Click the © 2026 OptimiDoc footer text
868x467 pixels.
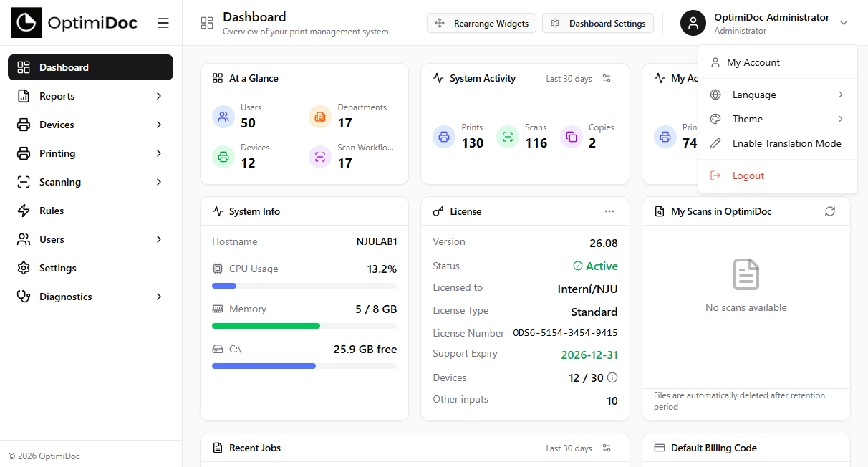(x=44, y=456)
